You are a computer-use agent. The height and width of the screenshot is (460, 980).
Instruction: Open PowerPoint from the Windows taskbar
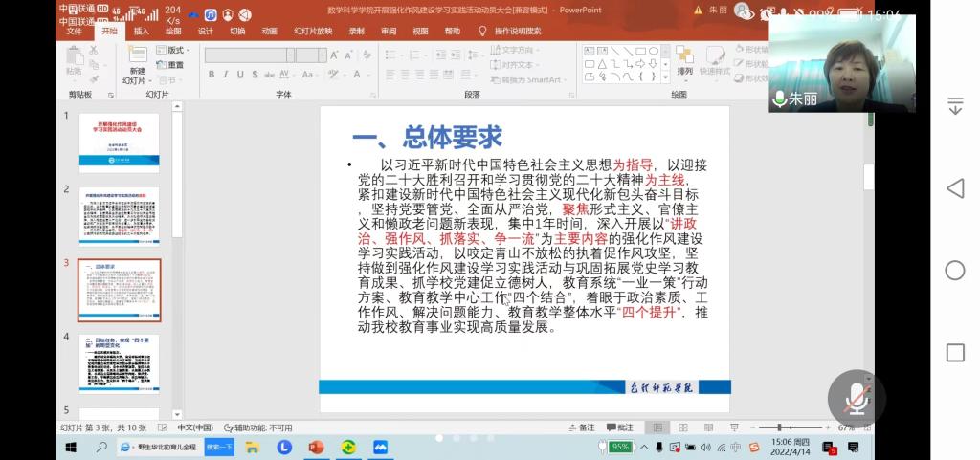click(316, 447)
